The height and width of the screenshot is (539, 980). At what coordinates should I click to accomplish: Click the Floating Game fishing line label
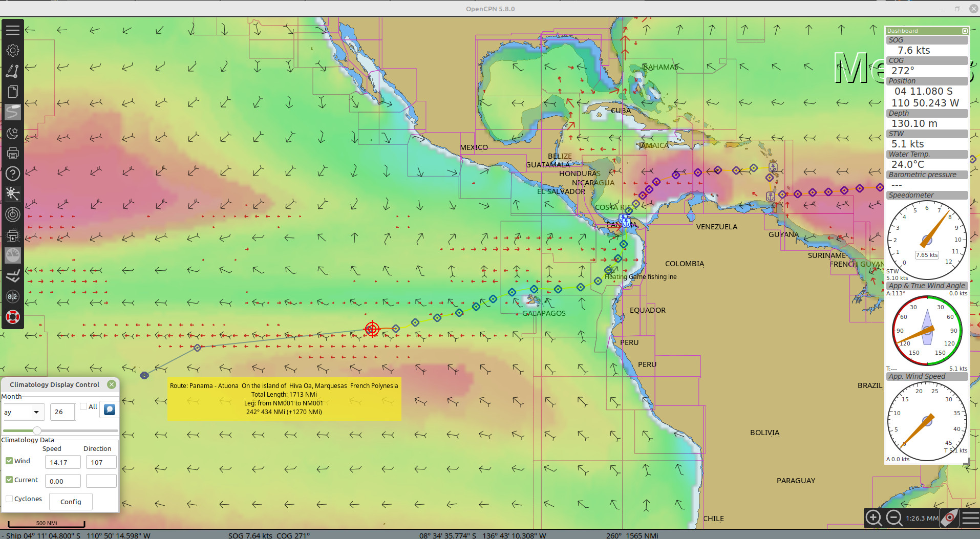[641, 277]
